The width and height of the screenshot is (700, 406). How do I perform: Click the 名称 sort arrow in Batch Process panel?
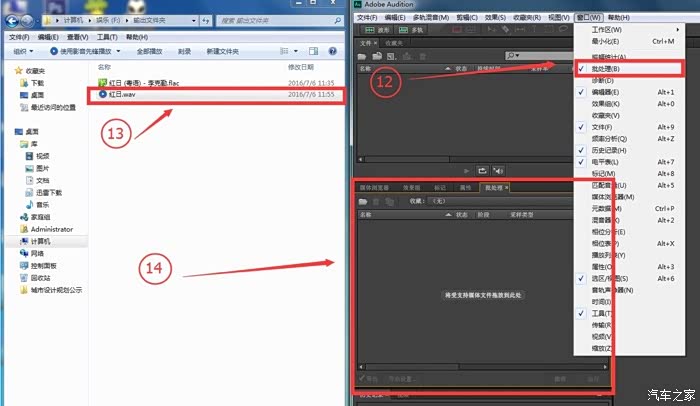click(448, 215)
